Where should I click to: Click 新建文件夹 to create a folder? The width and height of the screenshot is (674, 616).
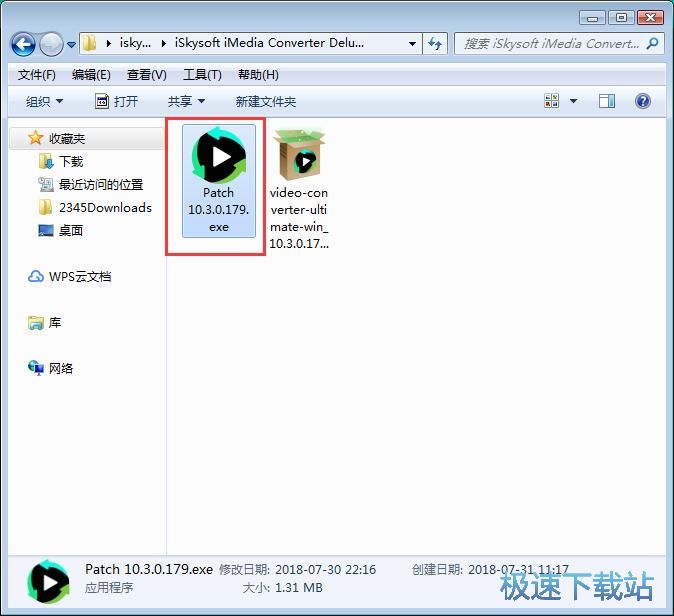tap(266, 101)
